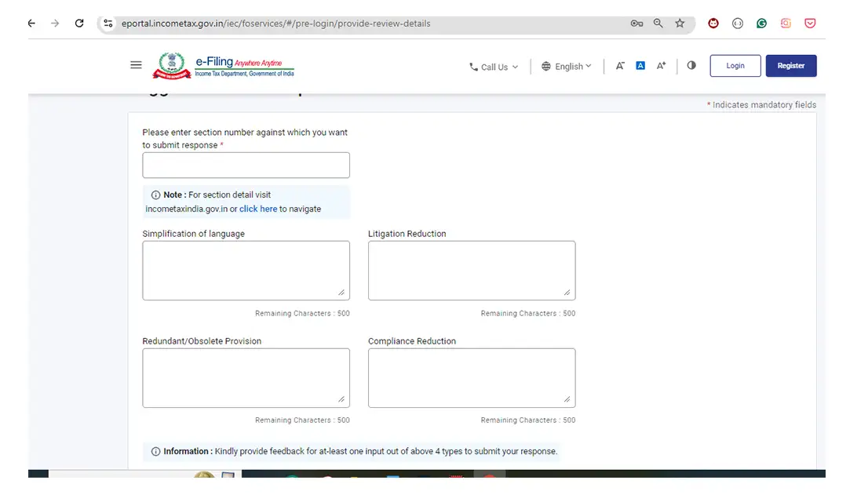Click the Simplification of language text area
Image resolution: width=868 pixels, height=502 pixels.
click(246, 270)
